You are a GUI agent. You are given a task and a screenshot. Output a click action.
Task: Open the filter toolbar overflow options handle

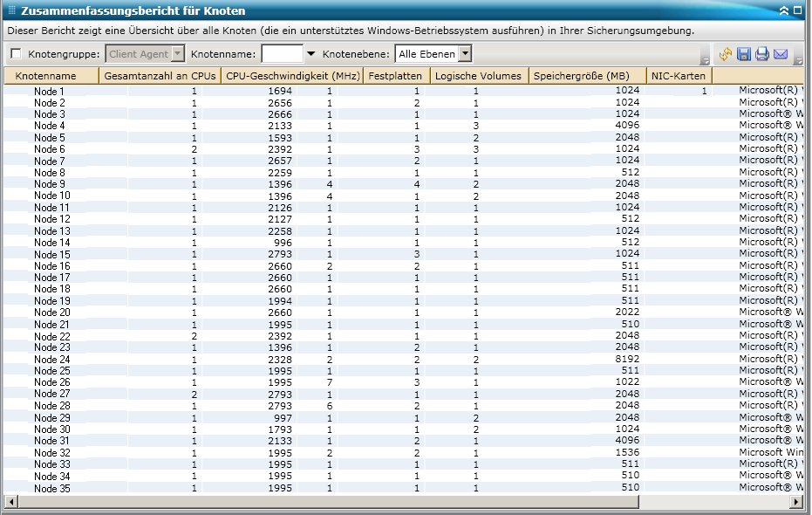(x=705, y=59)
